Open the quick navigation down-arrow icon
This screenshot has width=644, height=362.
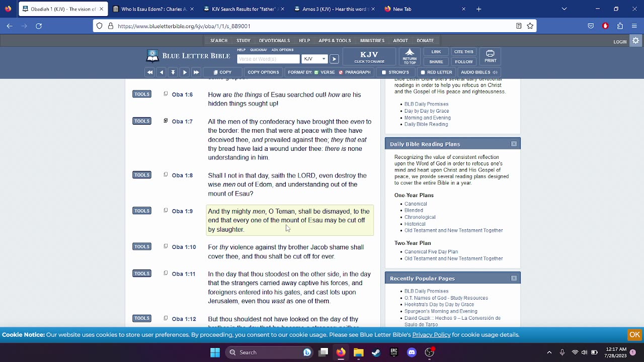tap(173, 72)
